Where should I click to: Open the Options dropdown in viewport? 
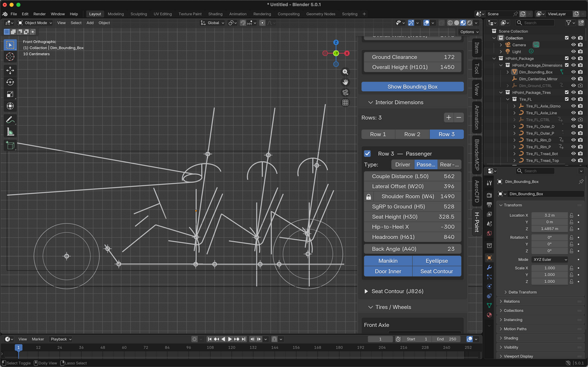click(469, 32)
